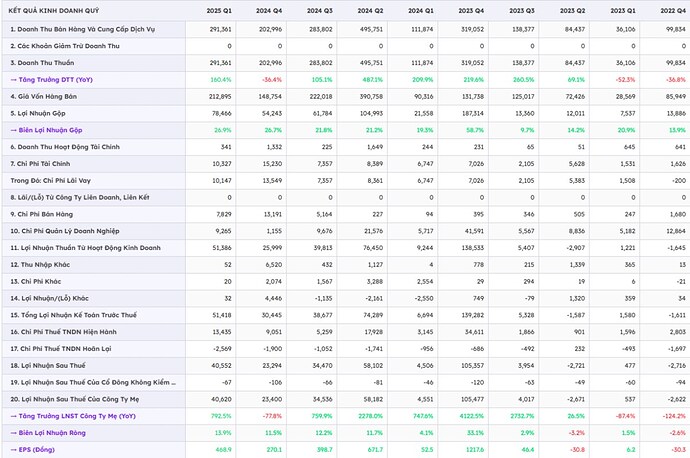Screen dimensions: 690x458
Task: Click the '7. Chi Phí Tài Chính' row label
Action: (42, 162)
